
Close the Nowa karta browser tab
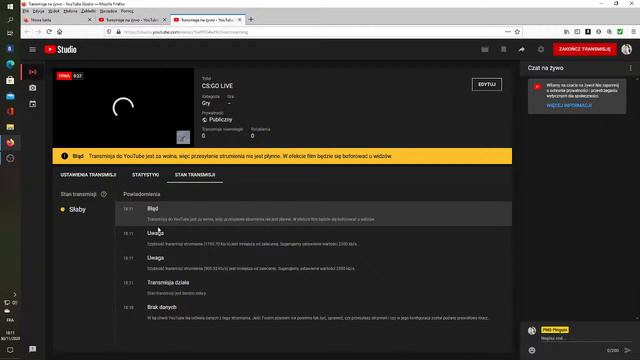tap(90, 20)
